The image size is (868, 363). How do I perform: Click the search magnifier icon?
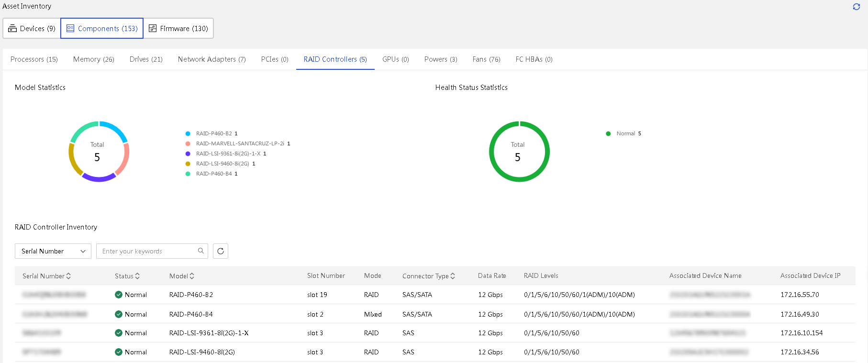click(201, 251)
